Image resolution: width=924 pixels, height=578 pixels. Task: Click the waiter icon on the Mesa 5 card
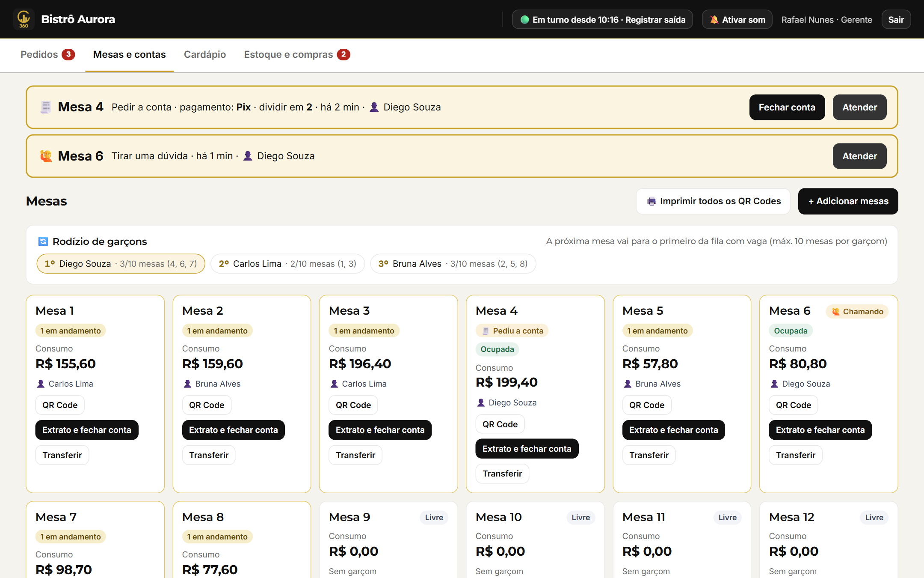628,384
